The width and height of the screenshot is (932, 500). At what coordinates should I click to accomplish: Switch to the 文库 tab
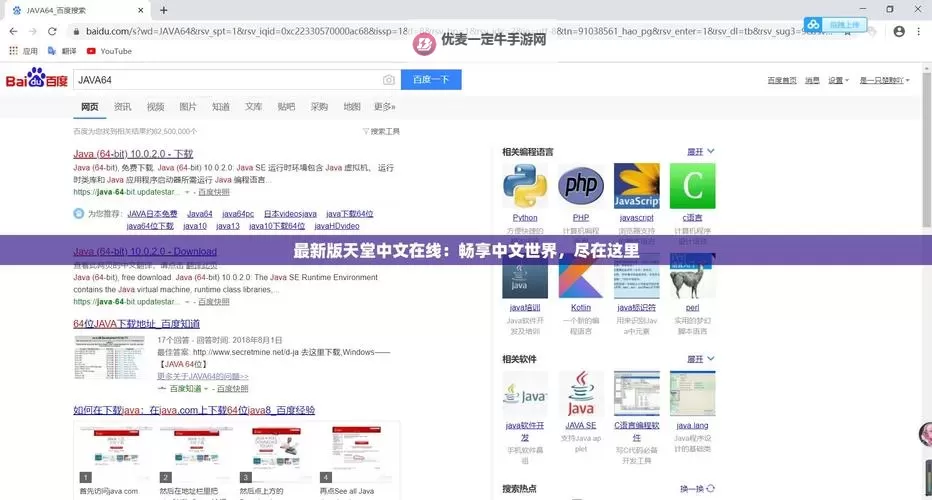(253, 106)
